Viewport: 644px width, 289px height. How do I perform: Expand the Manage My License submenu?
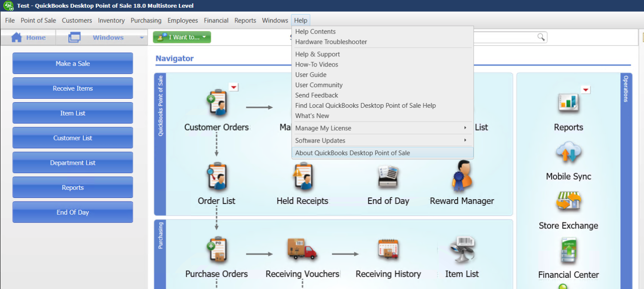point(323,128)
